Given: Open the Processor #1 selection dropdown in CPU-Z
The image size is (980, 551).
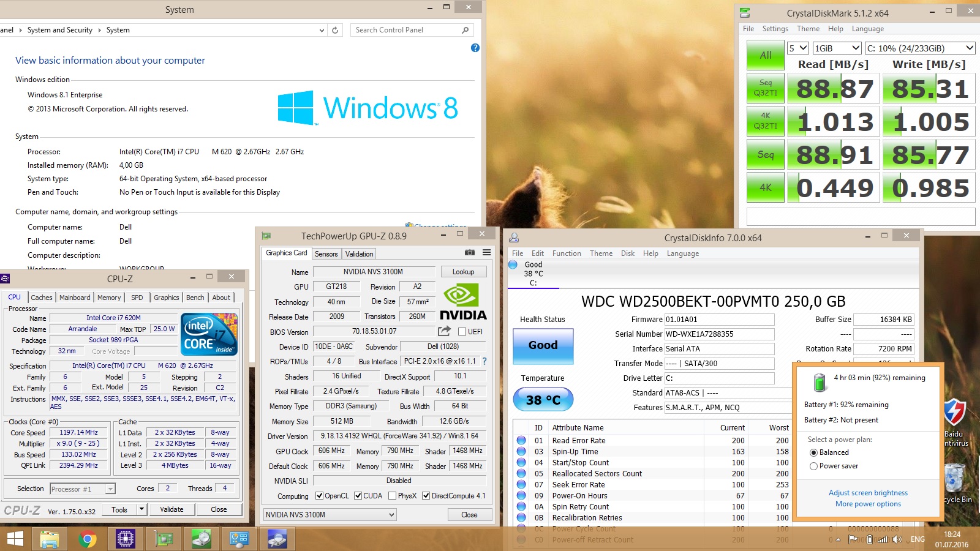Looking at the screenshot, I should [83, 489].
